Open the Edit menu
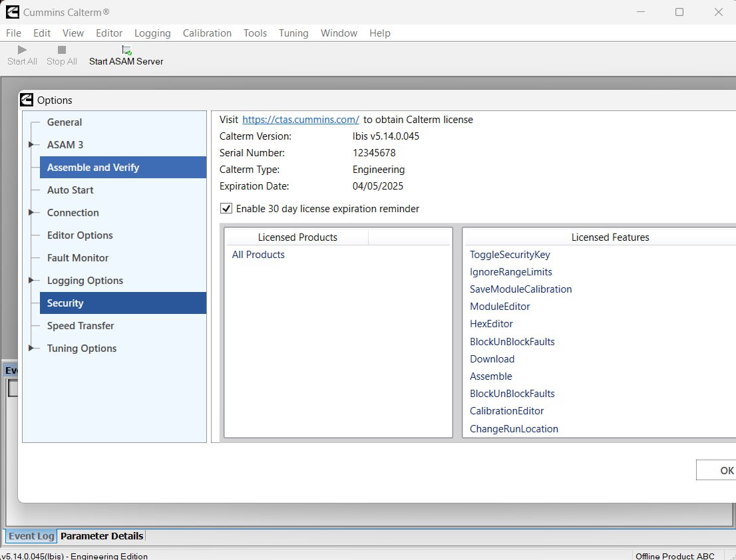The height and width of the screenshot is (560, 736). click(42, 33)
